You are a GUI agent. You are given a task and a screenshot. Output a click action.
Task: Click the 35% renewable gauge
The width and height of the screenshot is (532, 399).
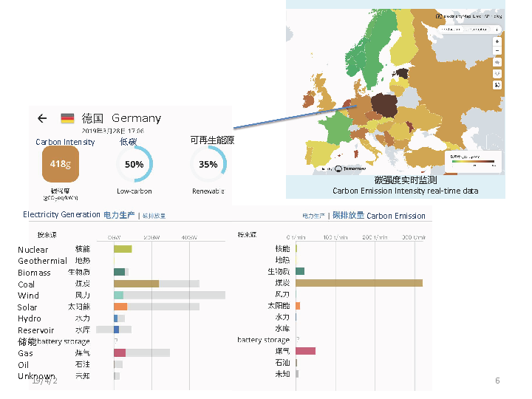click(208, 165)
